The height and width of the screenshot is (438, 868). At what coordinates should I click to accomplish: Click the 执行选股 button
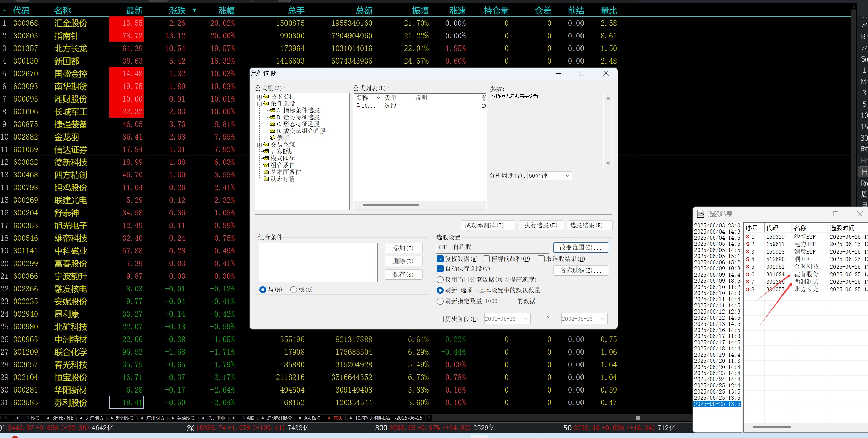[541, 225]
